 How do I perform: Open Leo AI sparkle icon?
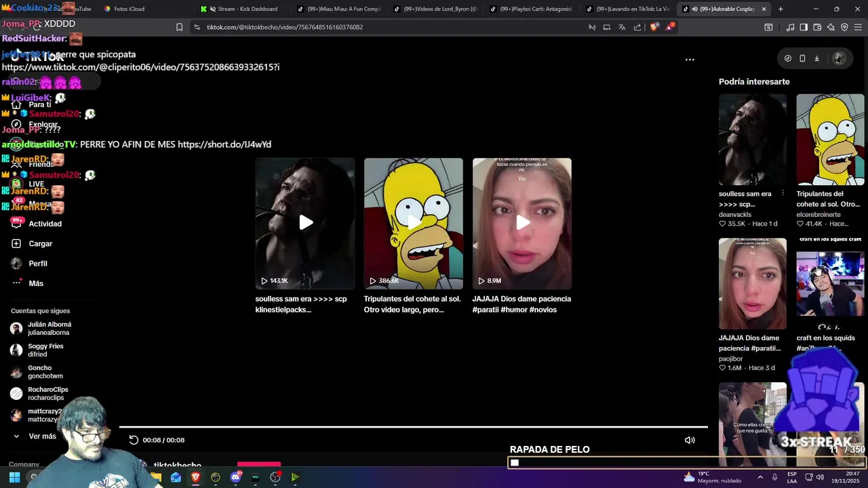click(831, 27)
